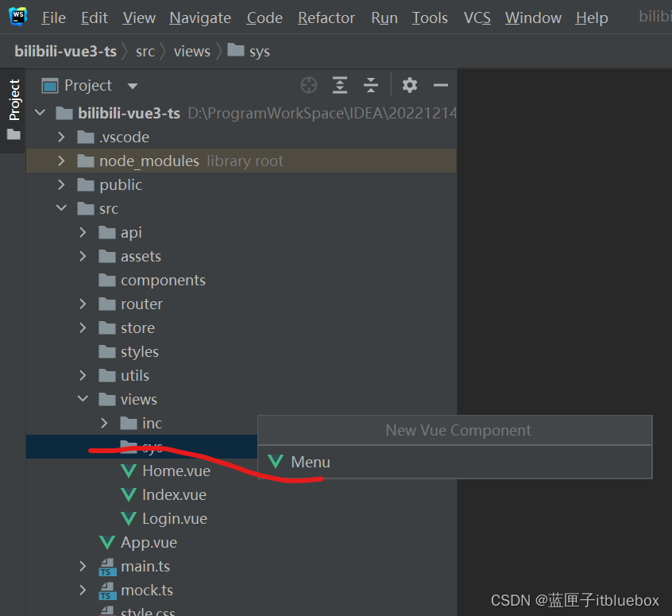The image size is (672, 616).
Task: Expand the main.ts node
Action: (x=83, y=566)
